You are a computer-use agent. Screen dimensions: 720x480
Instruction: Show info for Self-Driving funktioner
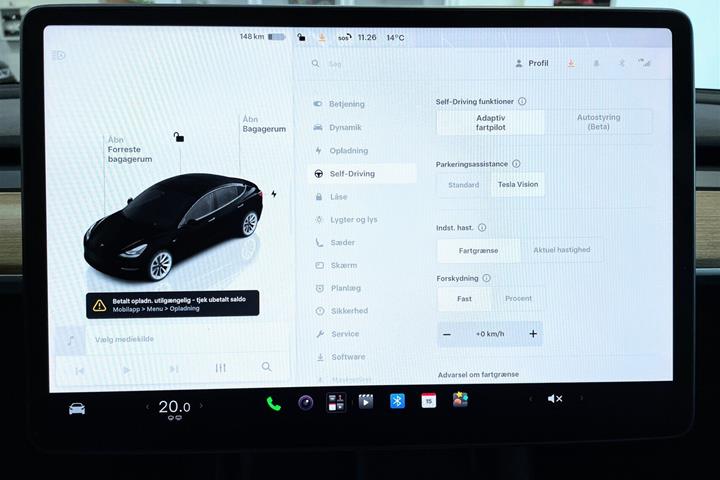point(522,102)
